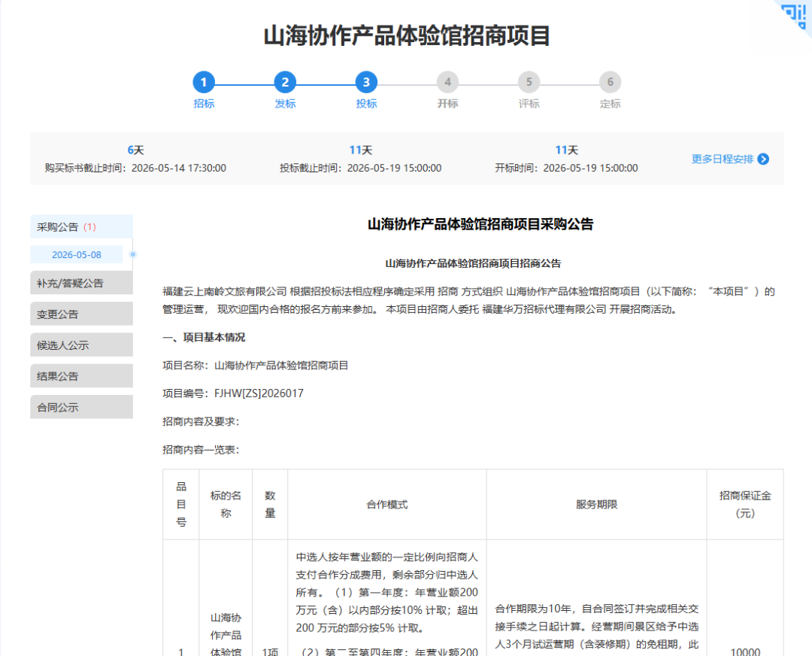This screenshot has width=812, height=656.
Task: Click the 开标 step label
Action: coord(447,104)
